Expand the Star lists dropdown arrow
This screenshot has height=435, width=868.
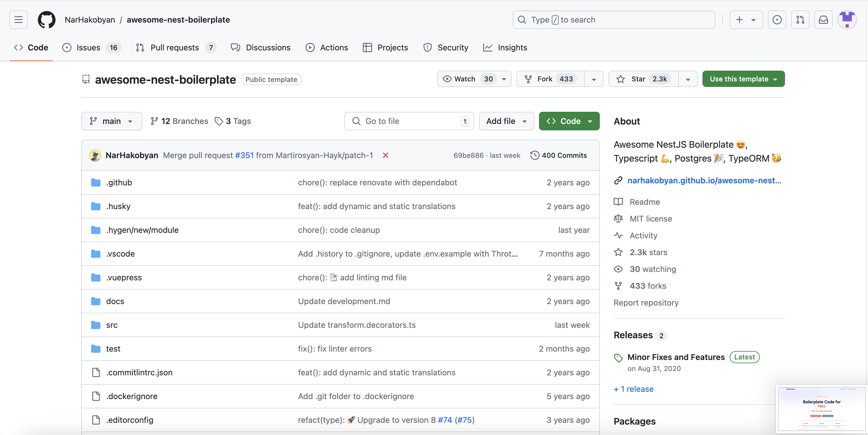pos(688,79)
